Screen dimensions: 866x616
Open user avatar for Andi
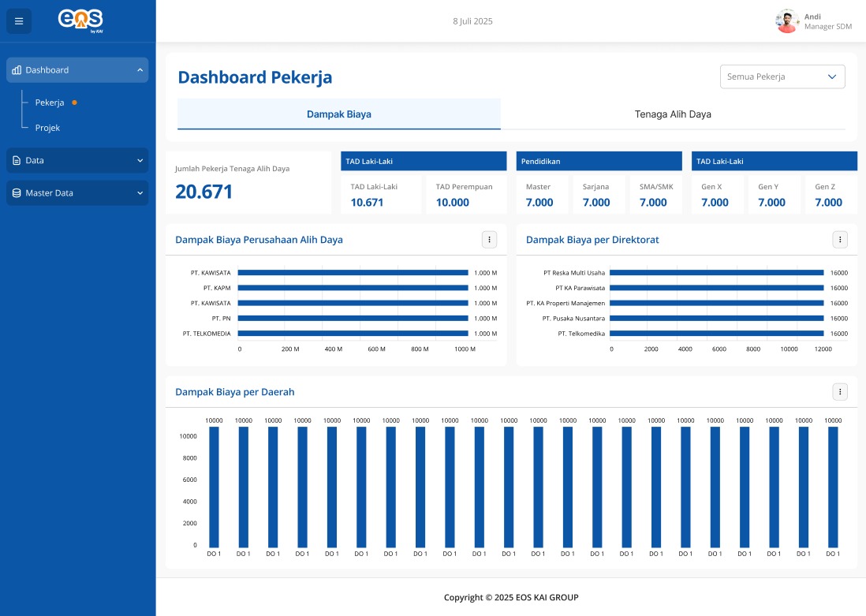point(787,21)
